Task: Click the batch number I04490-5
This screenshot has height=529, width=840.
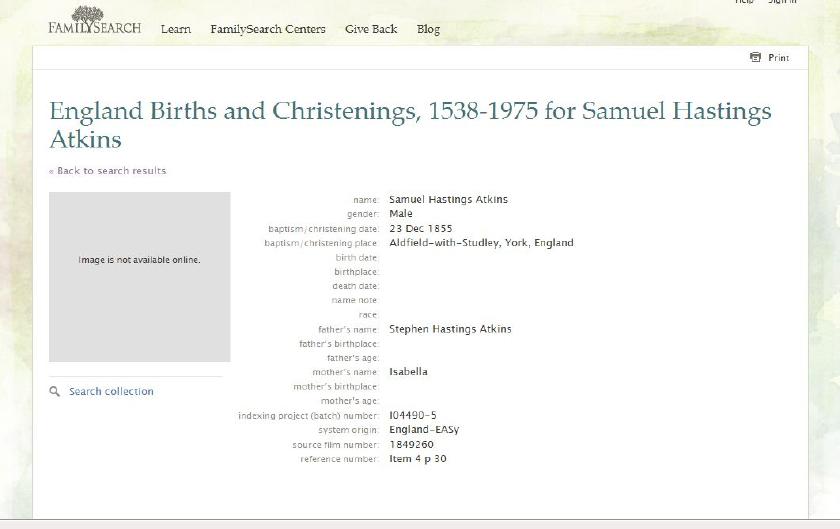Action: pyautogui.click(x=412, y=416)
